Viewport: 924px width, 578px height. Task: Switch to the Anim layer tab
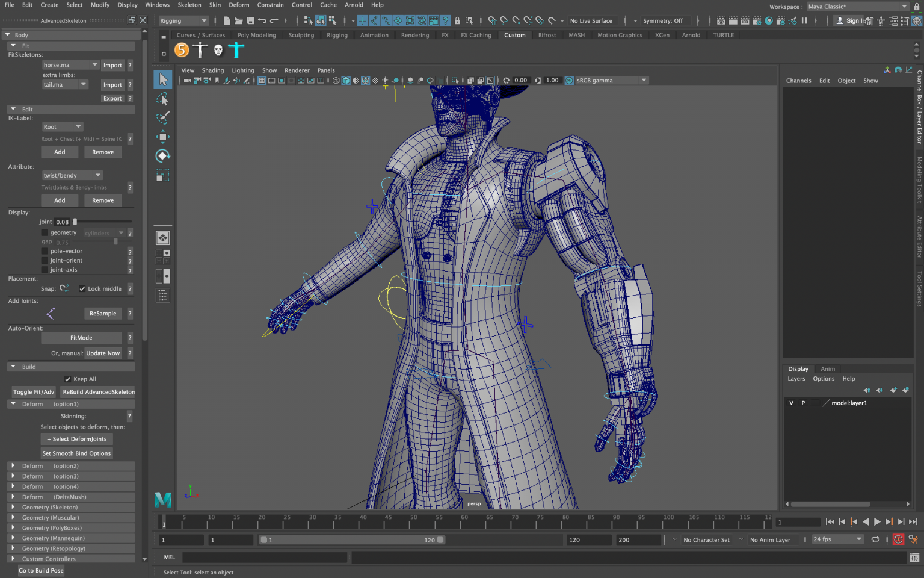coord(828,369)
